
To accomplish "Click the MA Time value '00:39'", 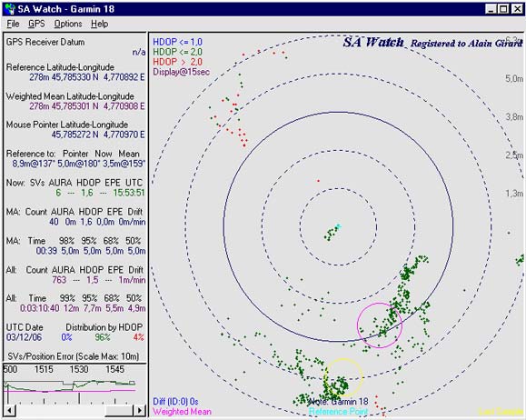I will point(46,251).
